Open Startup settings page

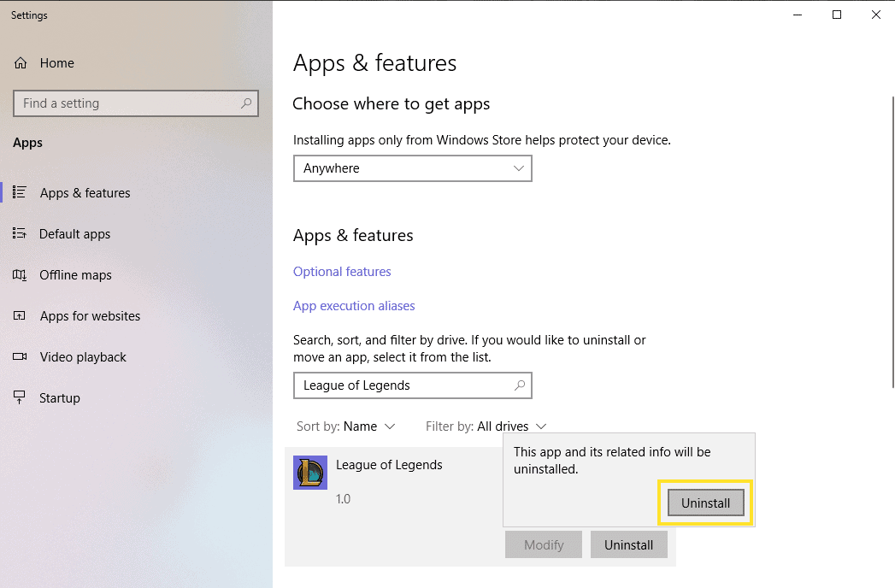click(x=59, y=398)
